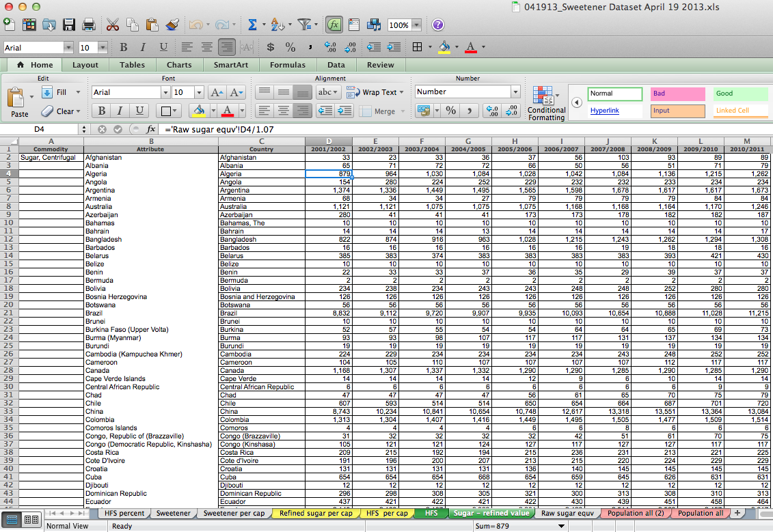The height and width of the screenshot is (532, 773).
Task: Click the ribbon font color red A
Action: [x=228, y=111]
